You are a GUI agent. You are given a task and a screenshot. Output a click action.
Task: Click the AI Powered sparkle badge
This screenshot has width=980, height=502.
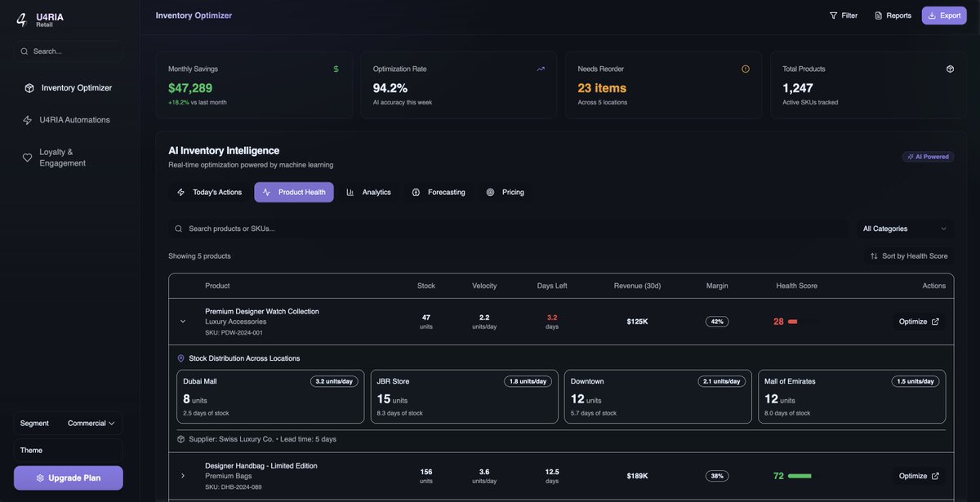pos(928,157)
